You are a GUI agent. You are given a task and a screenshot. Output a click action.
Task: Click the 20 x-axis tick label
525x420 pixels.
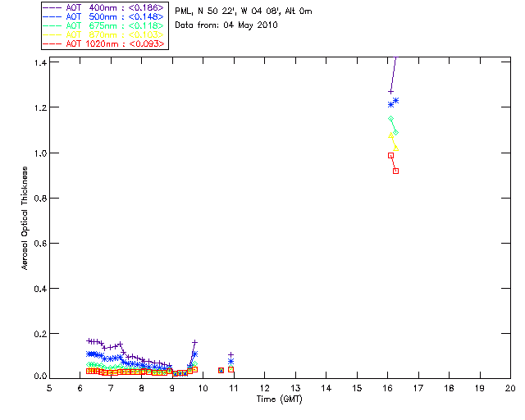click(x=510, y=389)
